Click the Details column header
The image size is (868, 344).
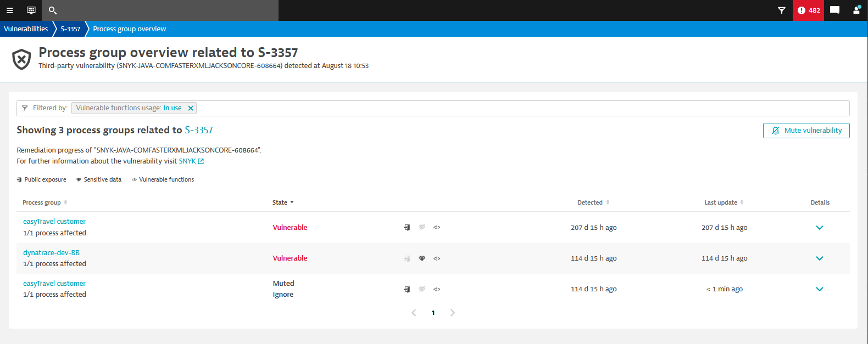820,202
